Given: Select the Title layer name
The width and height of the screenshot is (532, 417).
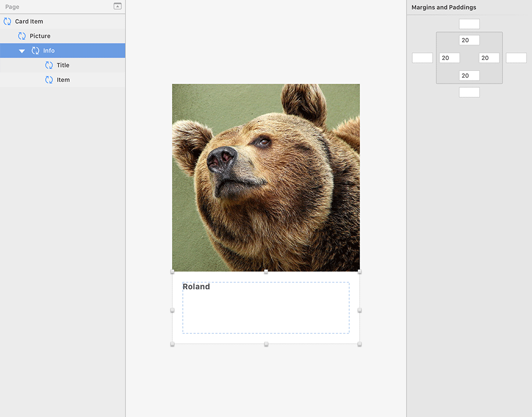Looking at the screenshot, I should point(63,65).
